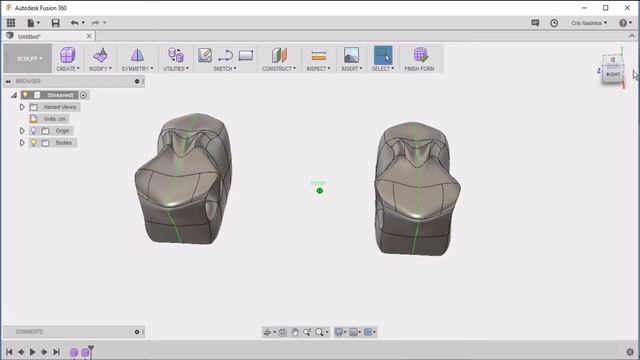
Task: Toggle visibility bulb of Unsaved component
Action: click(x=26, y=95)
